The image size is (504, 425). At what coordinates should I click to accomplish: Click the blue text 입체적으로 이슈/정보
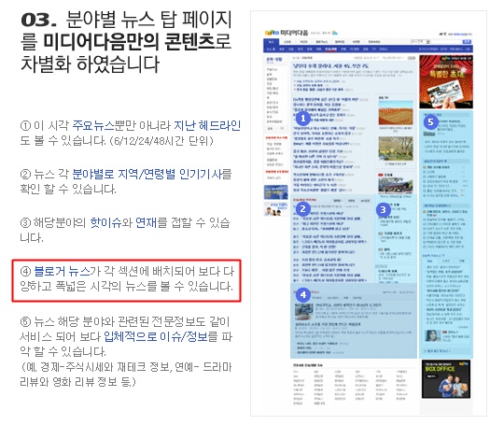coord(156,336)
